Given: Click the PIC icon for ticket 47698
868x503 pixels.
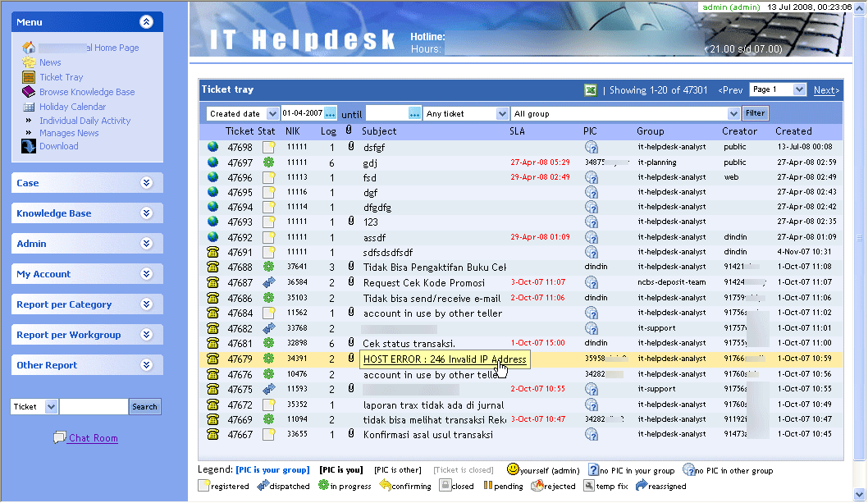Looking at the screenshot, I should click(591, 147).
